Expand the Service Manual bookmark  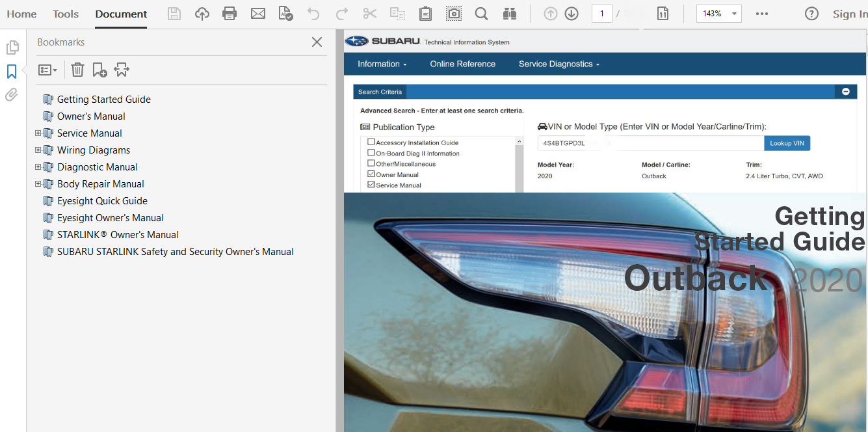pos(38,133)
